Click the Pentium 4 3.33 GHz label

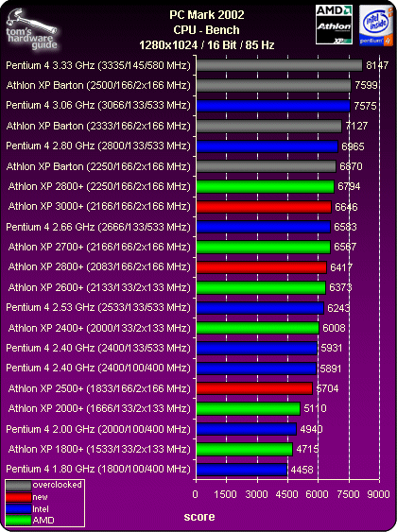click(98, 65)
